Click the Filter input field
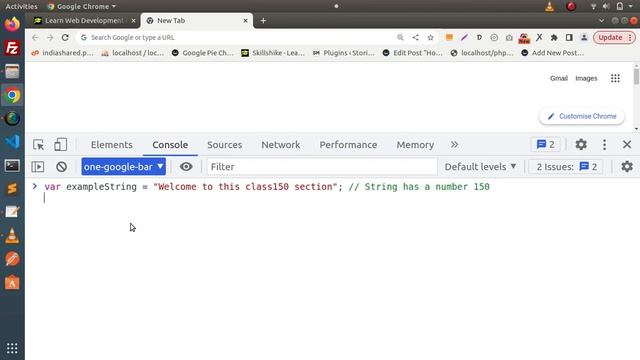640x360 pixels. pyautogui.click(x=322, y=167)
